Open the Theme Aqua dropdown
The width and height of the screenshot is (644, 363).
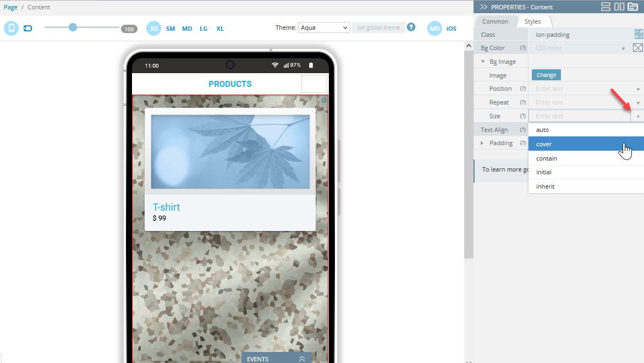[x=324, y=28]
